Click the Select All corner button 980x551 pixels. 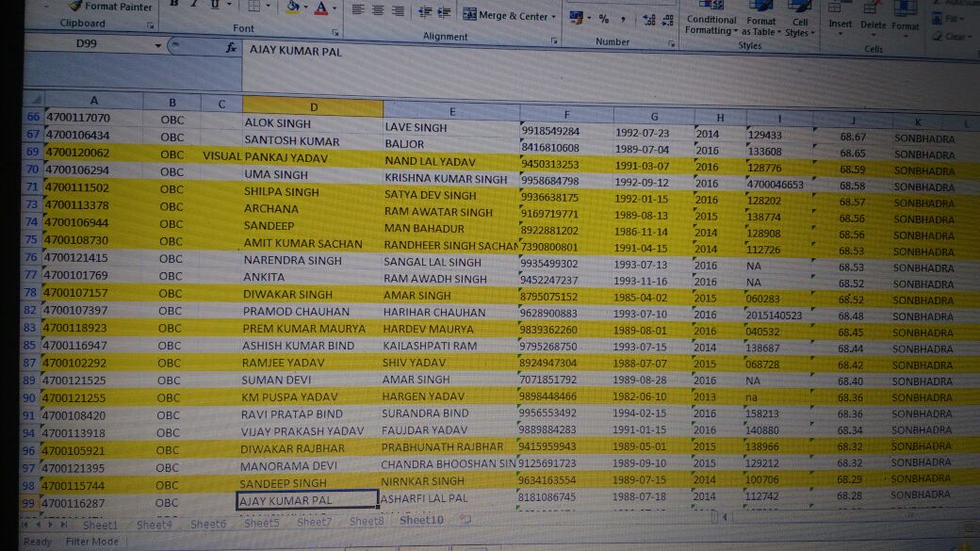click(x=34, y=99)
